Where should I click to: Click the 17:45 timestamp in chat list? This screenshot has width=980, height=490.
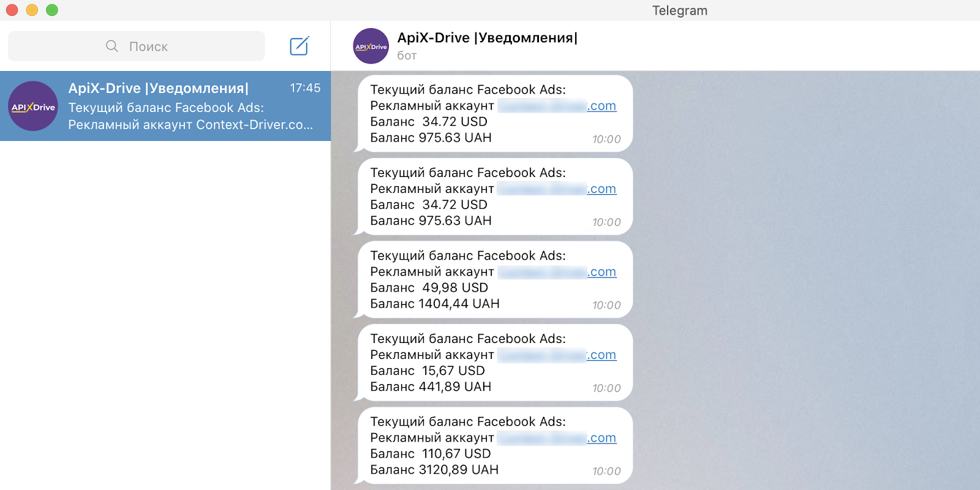[305, 88]
